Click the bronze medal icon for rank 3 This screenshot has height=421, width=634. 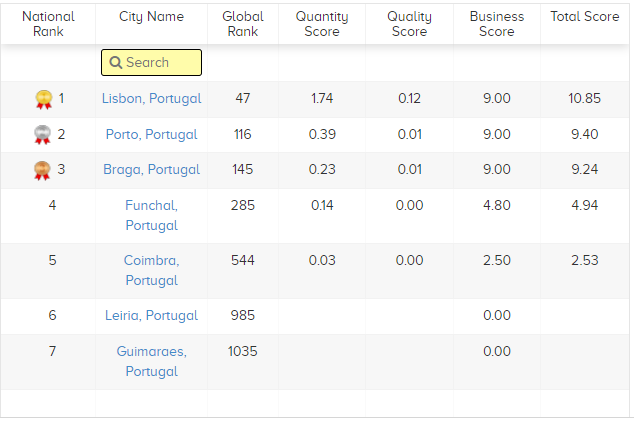coord(42,170)
